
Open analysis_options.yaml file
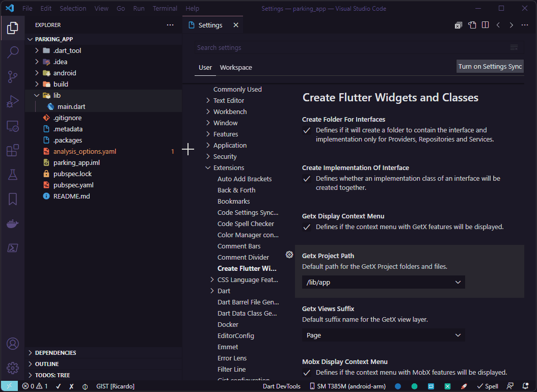click(85, 152)
